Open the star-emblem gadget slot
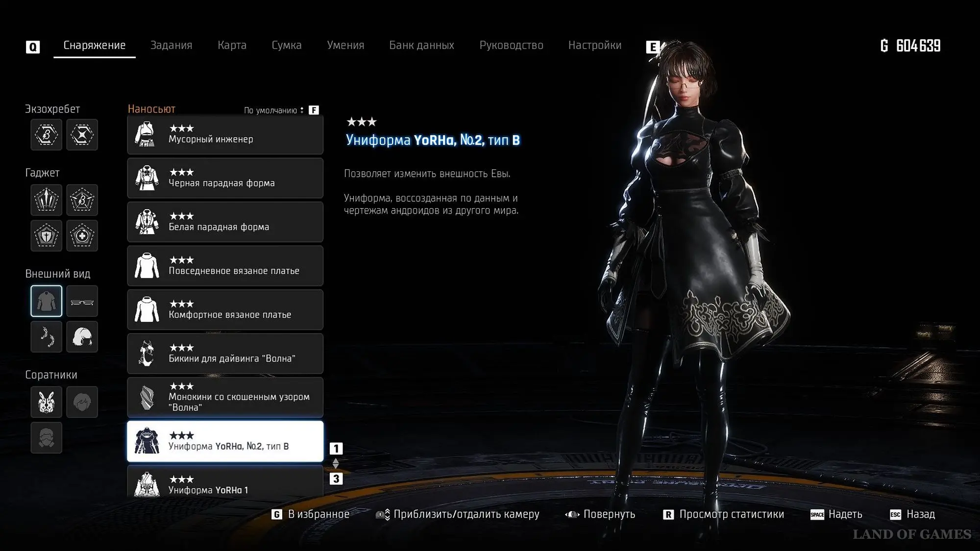The image size is (980, 551). tap(82, 200)
